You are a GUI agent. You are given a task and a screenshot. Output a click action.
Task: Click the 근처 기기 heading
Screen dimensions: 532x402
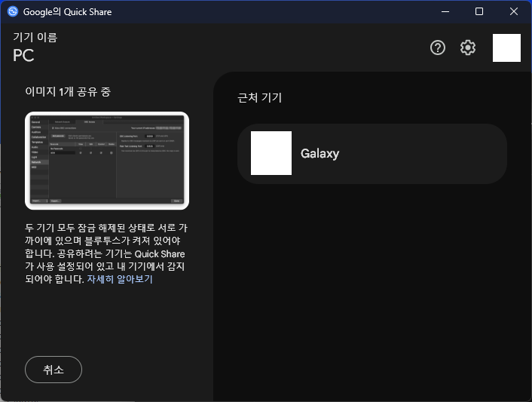click(259, 97)
